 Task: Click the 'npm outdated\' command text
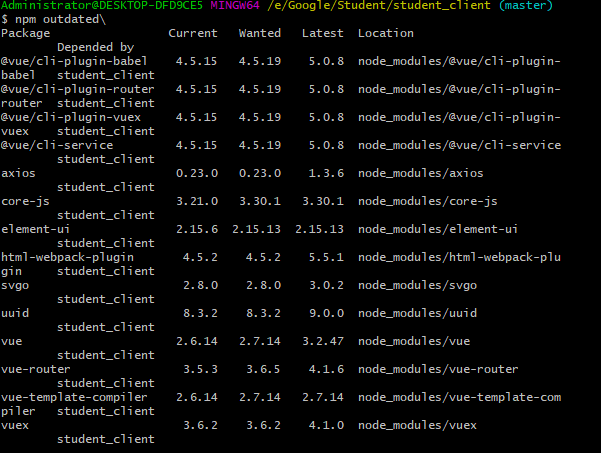[60, 19]
